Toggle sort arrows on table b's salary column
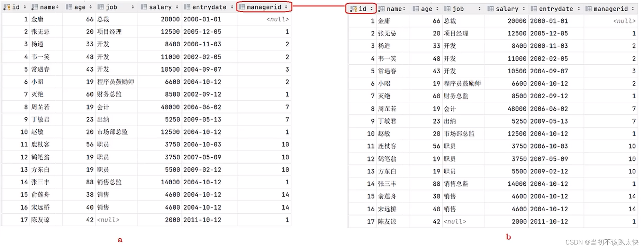 524,9
